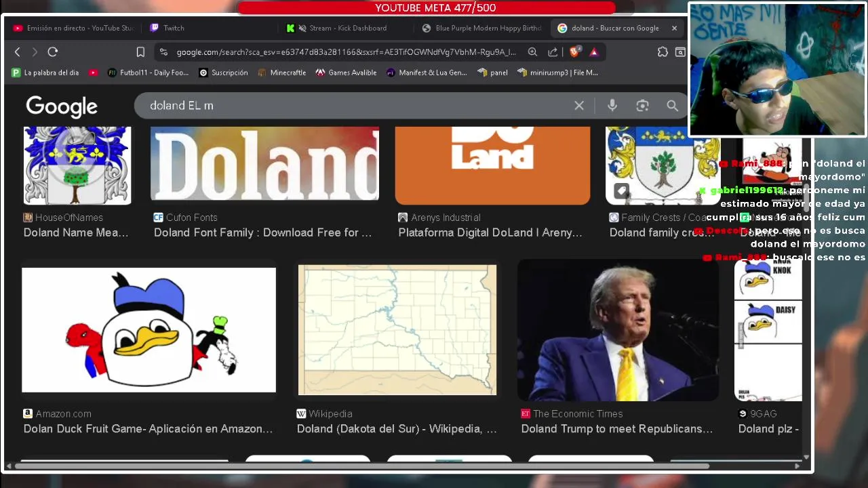Click the Arenys Industrial source label
The width and height of the screenshot is (868, 488).
446,218
